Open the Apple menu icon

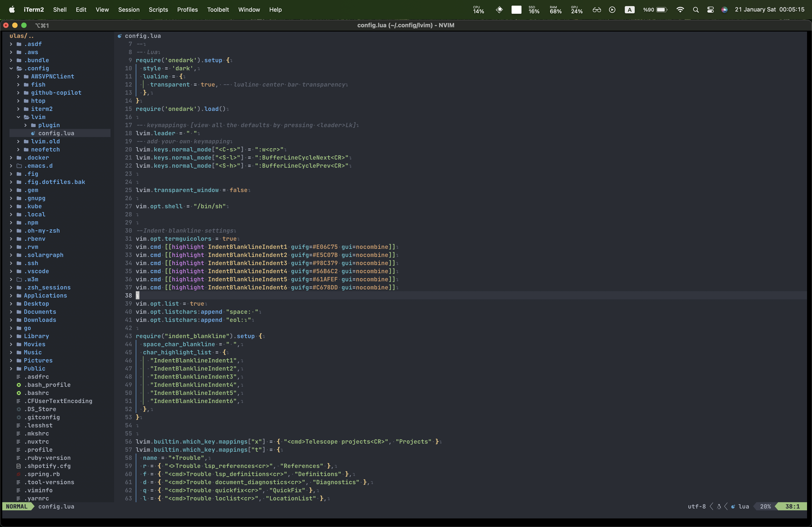[12, 9]
